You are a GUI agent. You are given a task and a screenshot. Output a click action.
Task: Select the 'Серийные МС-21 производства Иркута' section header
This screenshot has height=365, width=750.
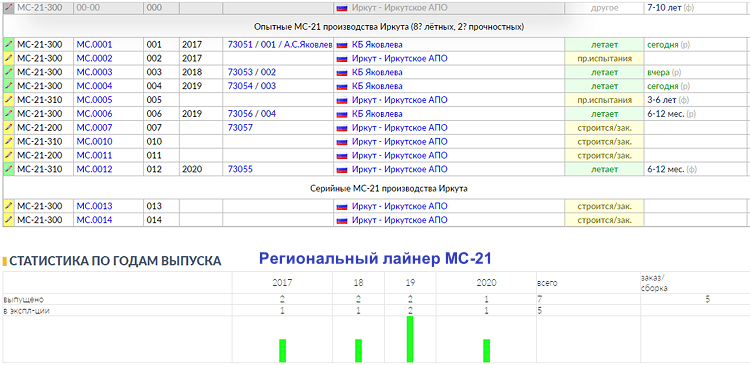[x=389, y=188]
